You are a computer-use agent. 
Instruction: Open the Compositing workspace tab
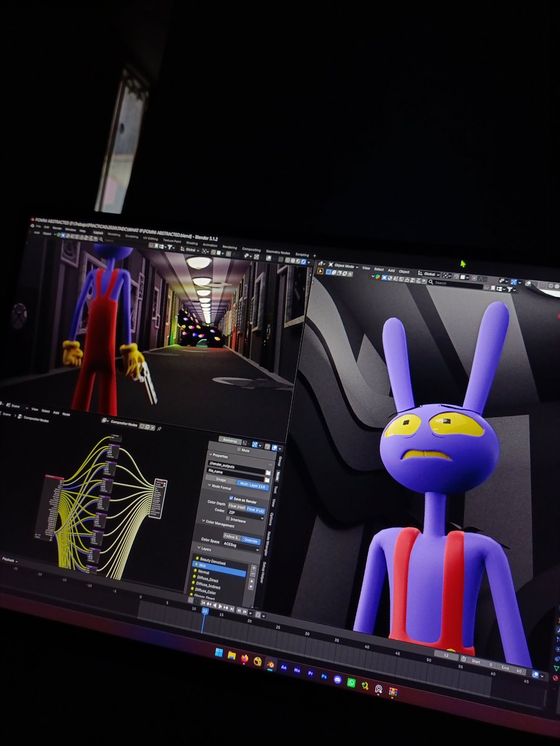pos(251,250)
